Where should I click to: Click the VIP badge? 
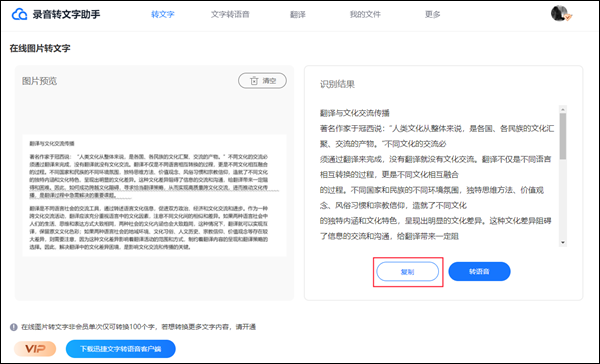[35, 349]
